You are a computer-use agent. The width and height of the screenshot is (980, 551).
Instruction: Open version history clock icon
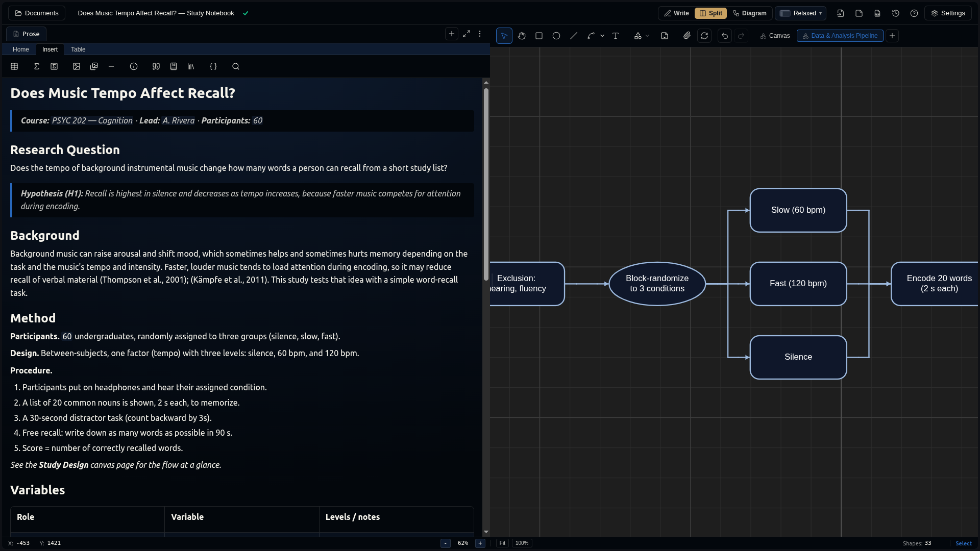(x=896, y=13)
